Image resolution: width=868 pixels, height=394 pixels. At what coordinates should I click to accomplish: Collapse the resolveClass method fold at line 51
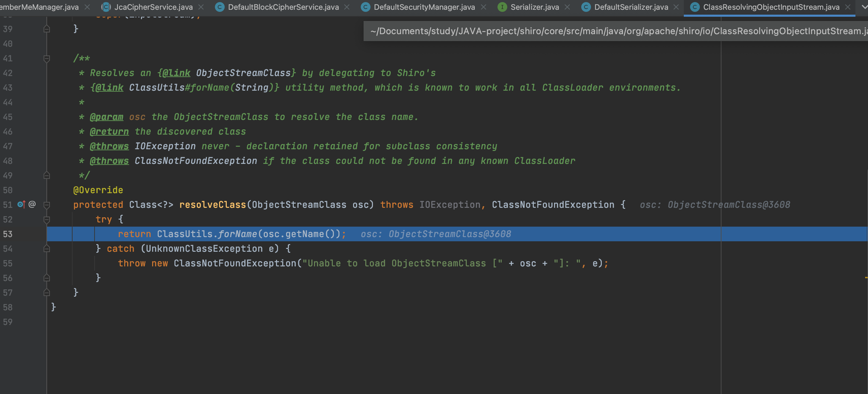(47, 205)
